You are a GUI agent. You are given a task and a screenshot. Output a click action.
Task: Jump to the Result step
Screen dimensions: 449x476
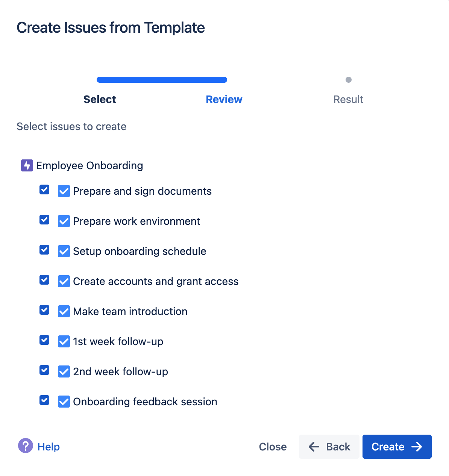tap(348, 99)
